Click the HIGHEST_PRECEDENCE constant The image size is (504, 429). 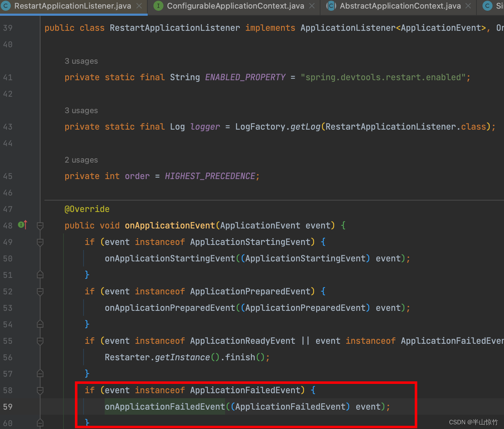tap(210, 176)
